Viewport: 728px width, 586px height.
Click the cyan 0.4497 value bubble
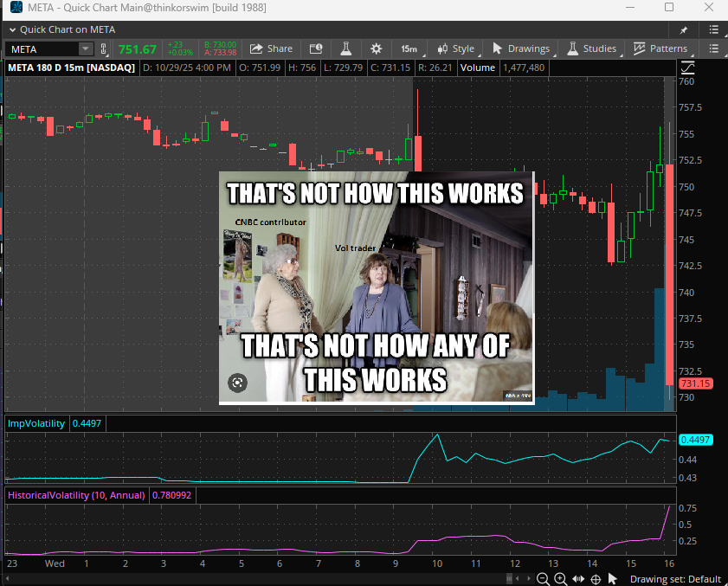click(x=695, y=440)
